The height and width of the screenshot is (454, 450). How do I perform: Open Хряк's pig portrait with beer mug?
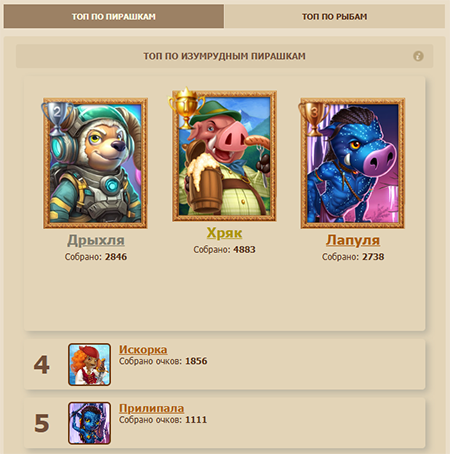pyautogui.click(x=224, y=156)
